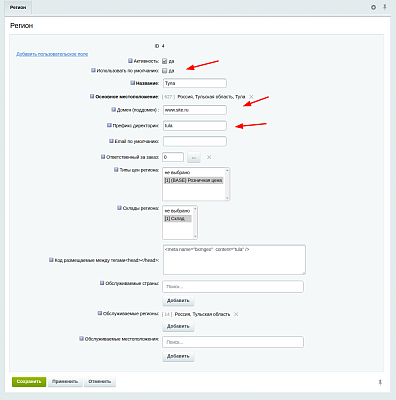This screenshot has width=396, height=400.
Task: Click Добавить under Обслуживаемые регионы
Action: coord(178,326)
